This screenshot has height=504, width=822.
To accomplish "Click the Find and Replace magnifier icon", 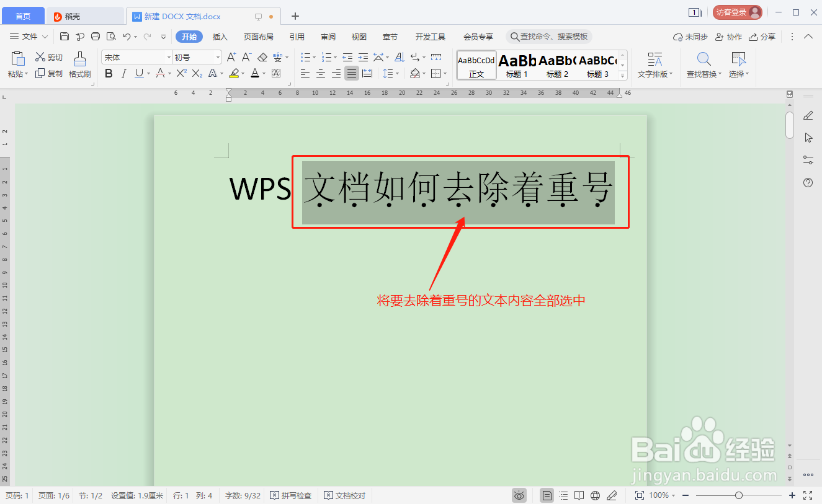I will click(704, 60).
